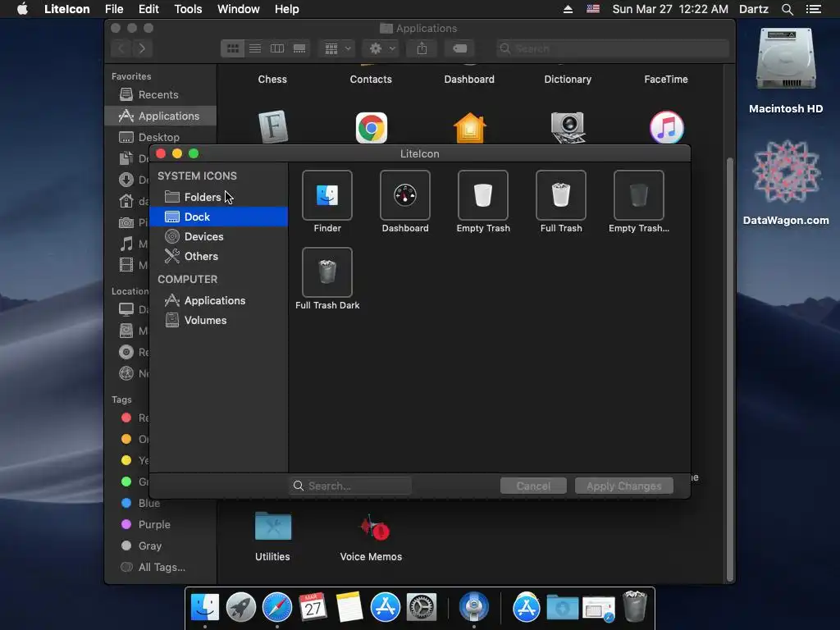Select Voice Memos app in Finder window
Image resolution: width=840 pixels, height=630 pixels.
(x=372, y=536)
